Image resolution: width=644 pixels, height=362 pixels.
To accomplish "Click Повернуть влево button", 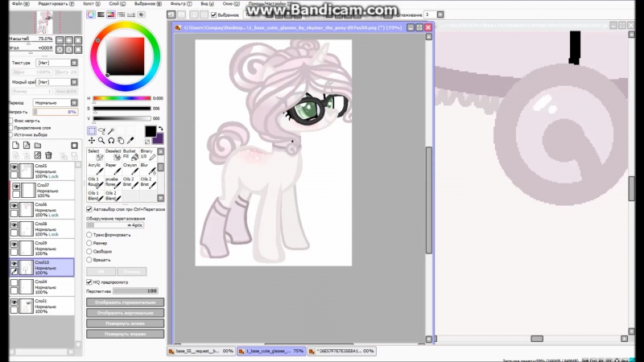I will (126, 323).
